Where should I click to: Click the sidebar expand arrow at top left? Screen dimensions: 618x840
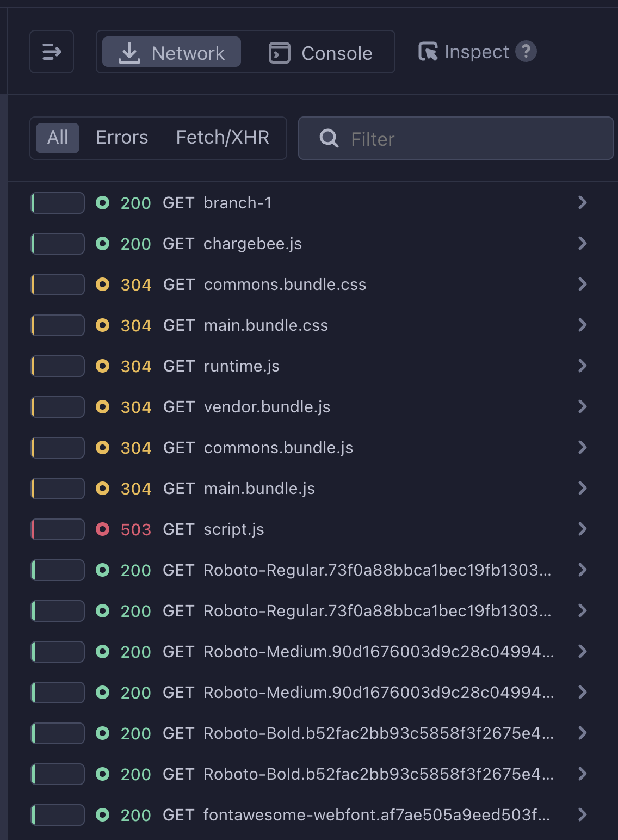[52, 52]
